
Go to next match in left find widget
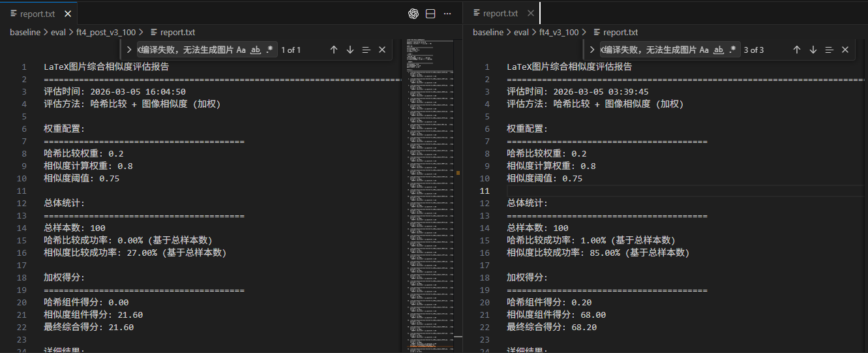(350, 50)
